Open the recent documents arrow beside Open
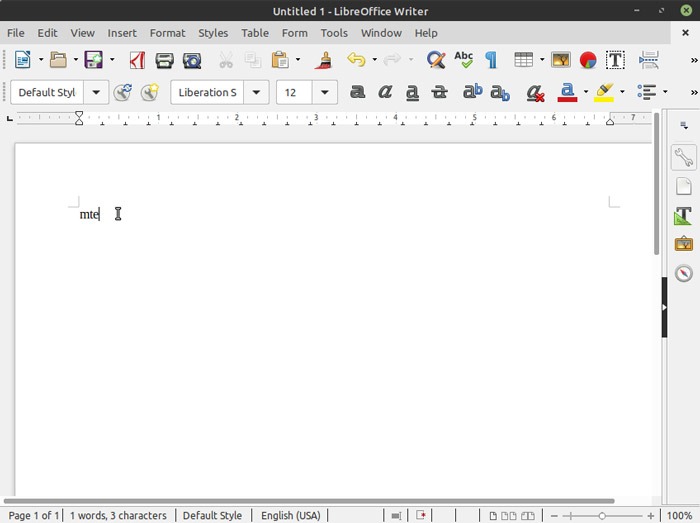700x523 pixels. [x=76, y=60]
